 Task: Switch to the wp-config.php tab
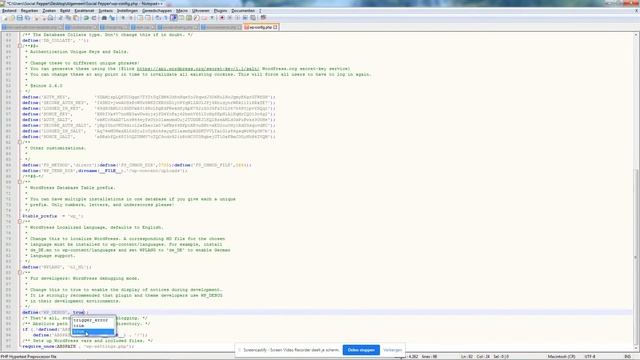point(260,27)
